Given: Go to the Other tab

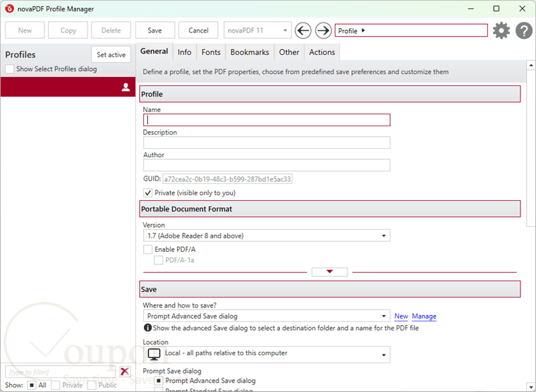Looking at the screenshot, I should [289, 52].
